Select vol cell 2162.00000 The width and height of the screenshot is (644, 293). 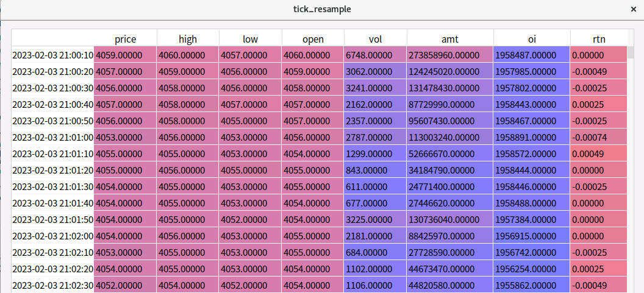(376, 104)
